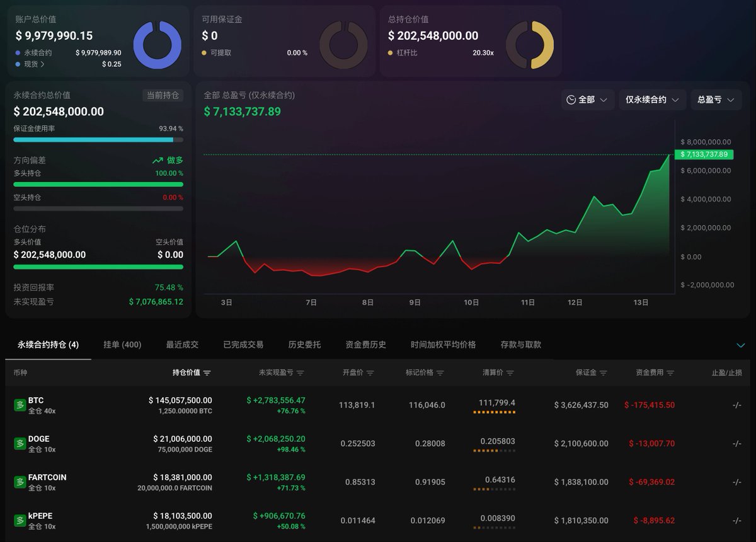
Task: Open the 全部 time range dropdown
Action: pos(588,100)
